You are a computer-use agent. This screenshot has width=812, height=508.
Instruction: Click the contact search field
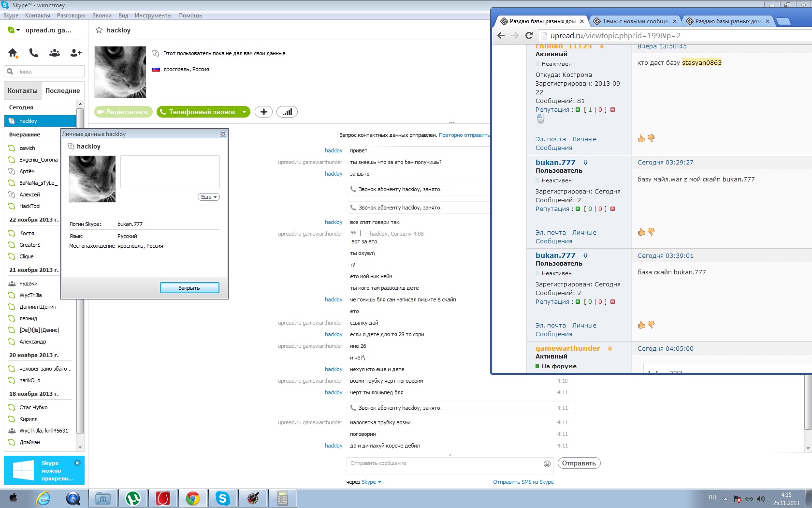click(x=44, y=72)
